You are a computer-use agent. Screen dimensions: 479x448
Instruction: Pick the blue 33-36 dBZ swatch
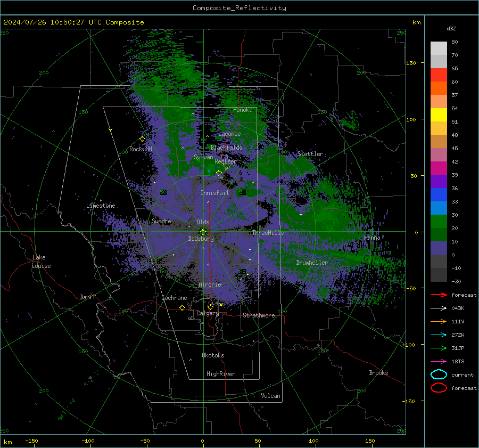(x=439, y=195)
